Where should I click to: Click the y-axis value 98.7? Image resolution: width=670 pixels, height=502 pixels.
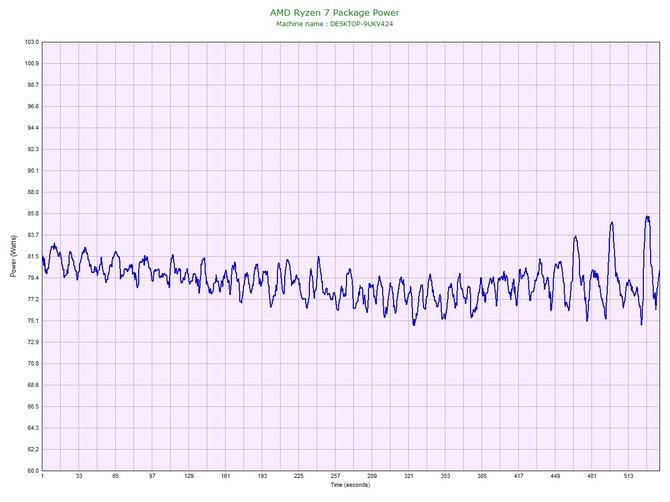pos(33,85)
